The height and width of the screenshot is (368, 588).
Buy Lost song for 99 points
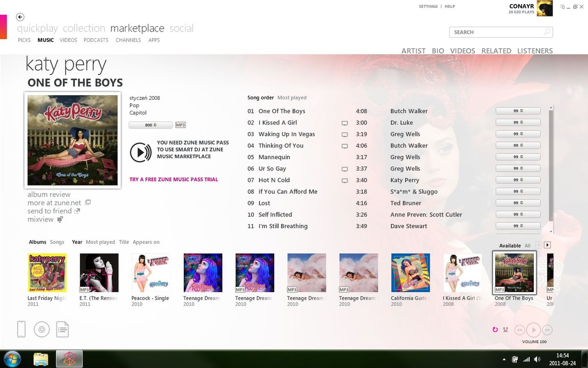point(518,203)
